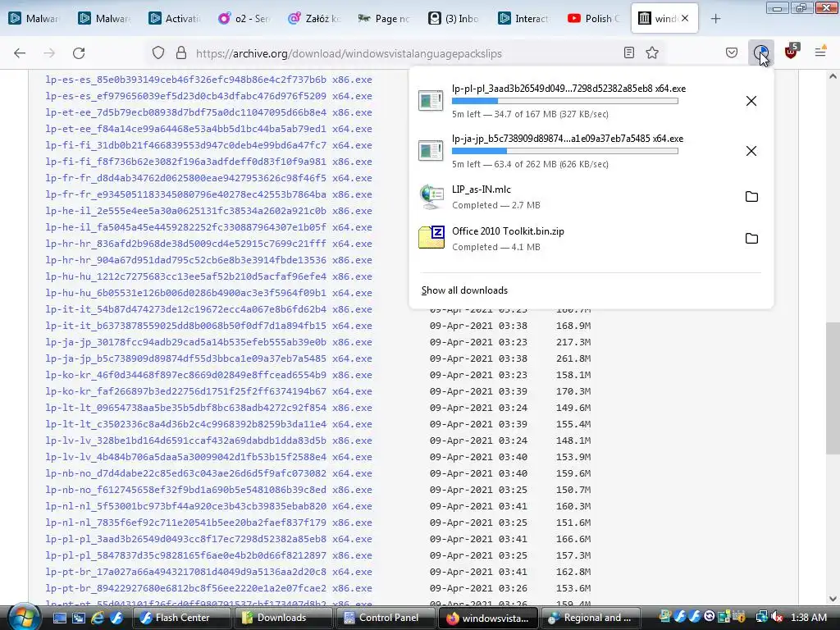840x630 pixels.
Task: Open lp-lv-lv_4b484b706a5daa5a x64.exe link
Action: coord(208,457)
